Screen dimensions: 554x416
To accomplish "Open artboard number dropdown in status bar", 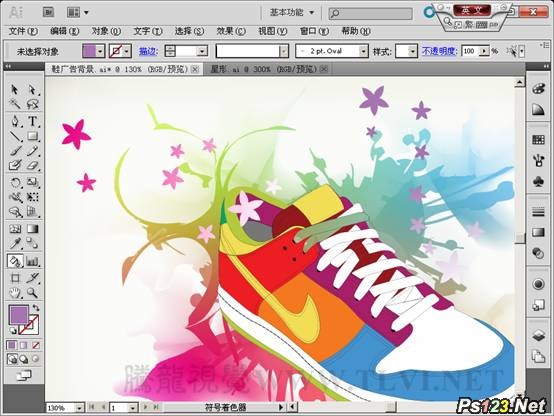I will click(x=133, y=408).
